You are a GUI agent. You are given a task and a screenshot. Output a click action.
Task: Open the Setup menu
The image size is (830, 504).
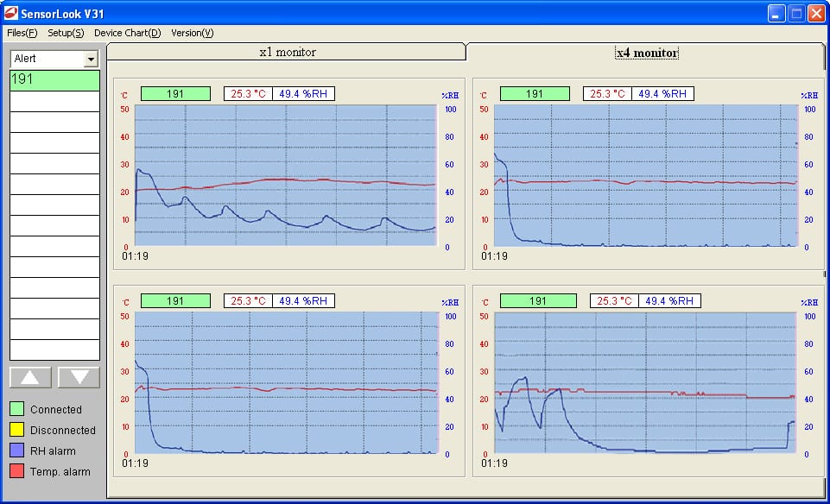click(x=66, y=33)
